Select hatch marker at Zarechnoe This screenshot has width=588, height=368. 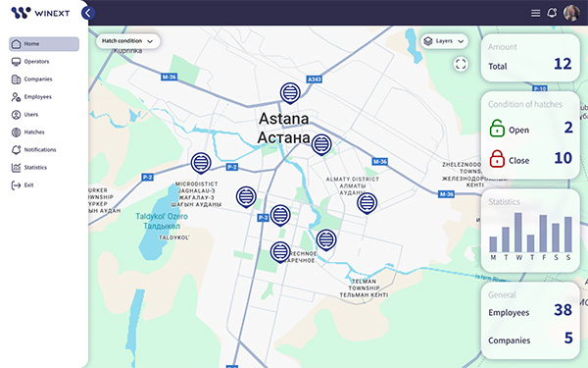pyautogui.click(x=280, y=252)
